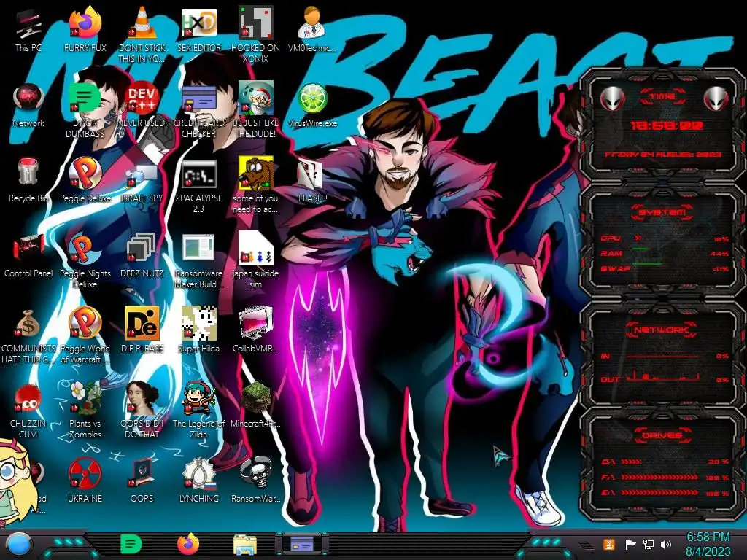Click the DRIVES gadget header
The image size is (747, 560).
[662, 435]
